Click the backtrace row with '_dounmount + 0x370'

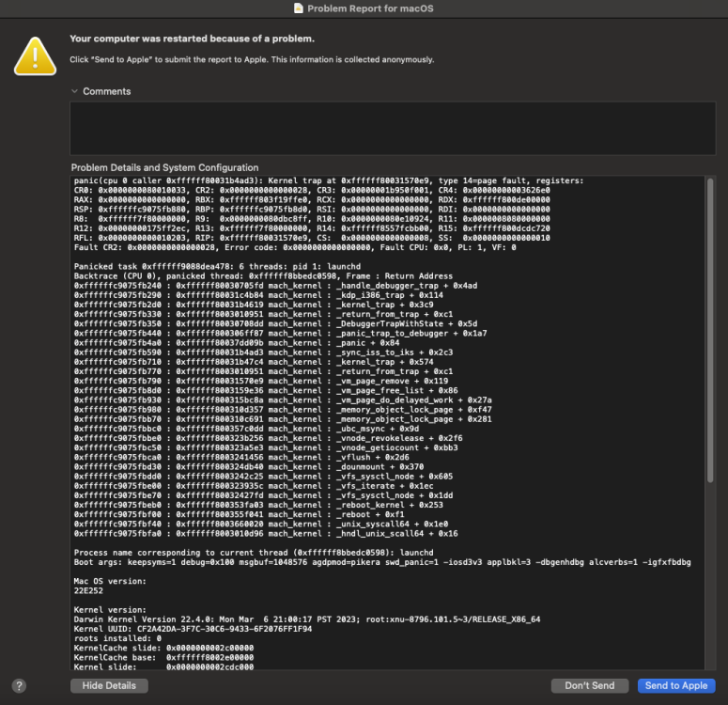tap(249, 466)
